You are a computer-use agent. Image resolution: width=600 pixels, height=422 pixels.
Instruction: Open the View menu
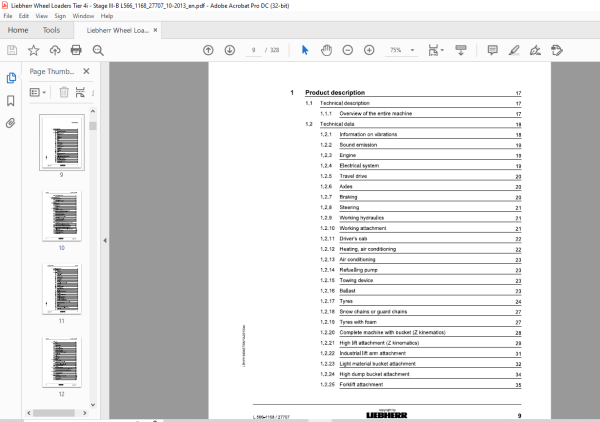tap(42, 16)
